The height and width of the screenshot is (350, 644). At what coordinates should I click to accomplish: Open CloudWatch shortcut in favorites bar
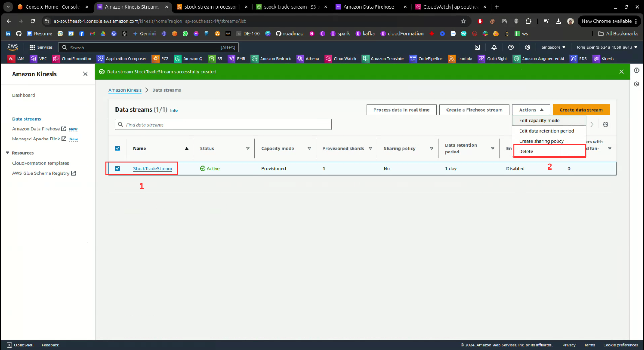tap(340, 59)
